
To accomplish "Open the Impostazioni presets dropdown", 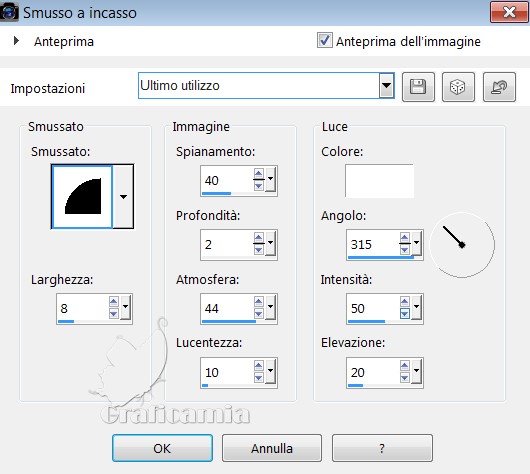I will coord(386,86).
